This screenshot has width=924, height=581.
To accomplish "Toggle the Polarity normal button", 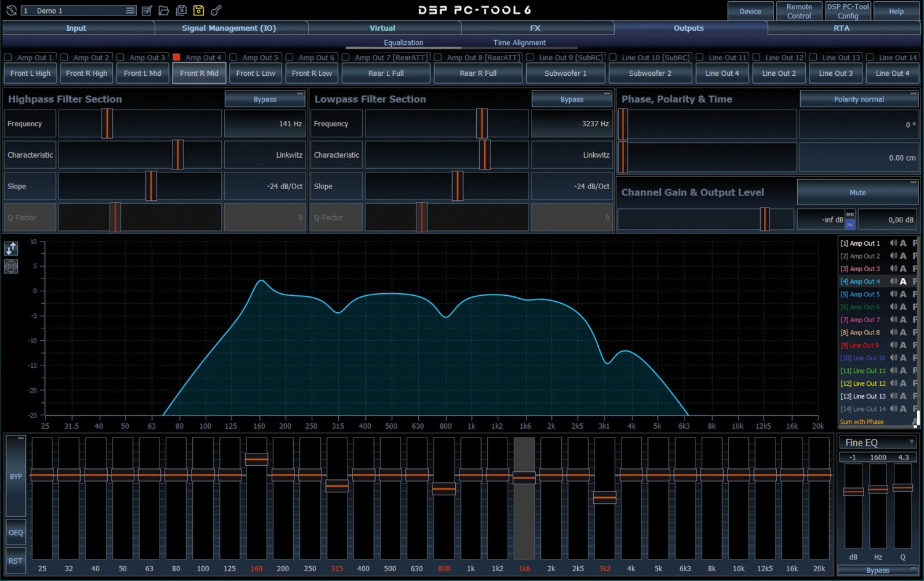I will (x=859, y=99).
